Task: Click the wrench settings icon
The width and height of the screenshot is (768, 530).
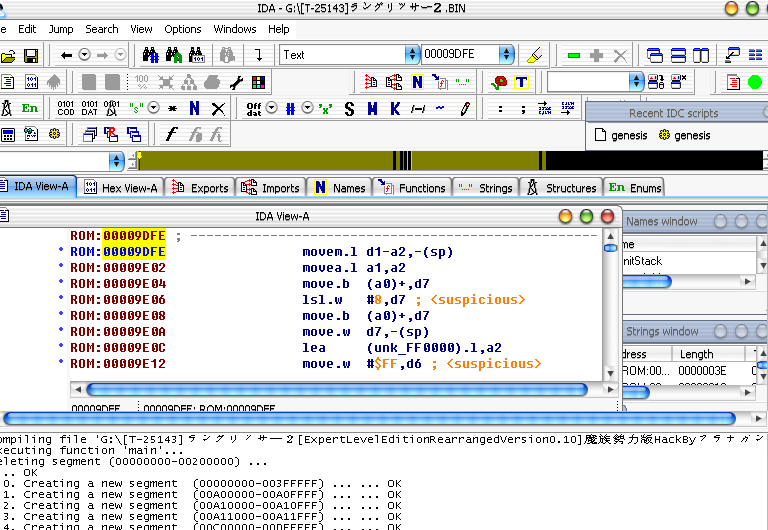Action: click(236, 82)
